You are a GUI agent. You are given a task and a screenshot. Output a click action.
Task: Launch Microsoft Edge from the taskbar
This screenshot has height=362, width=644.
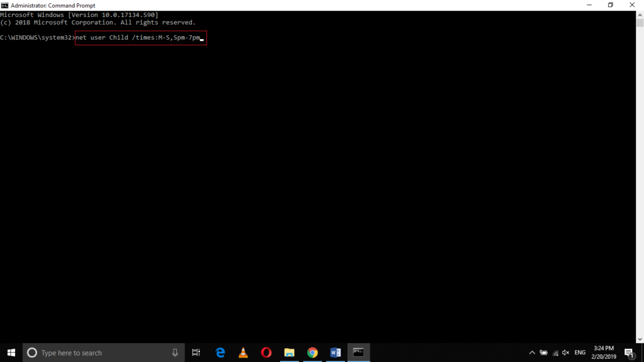(x=220, y=353)
